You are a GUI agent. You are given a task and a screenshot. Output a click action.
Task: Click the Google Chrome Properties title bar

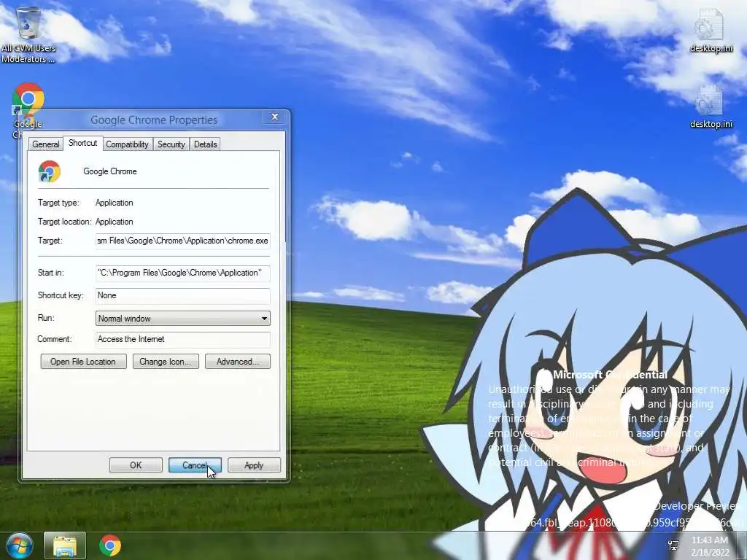pos(154,120)
